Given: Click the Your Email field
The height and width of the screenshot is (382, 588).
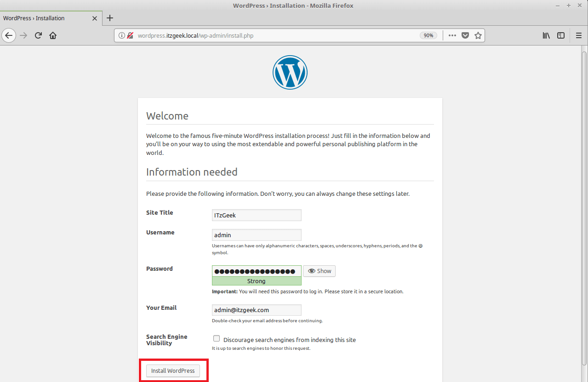Looking at the screenshot, I should [257, 310].
